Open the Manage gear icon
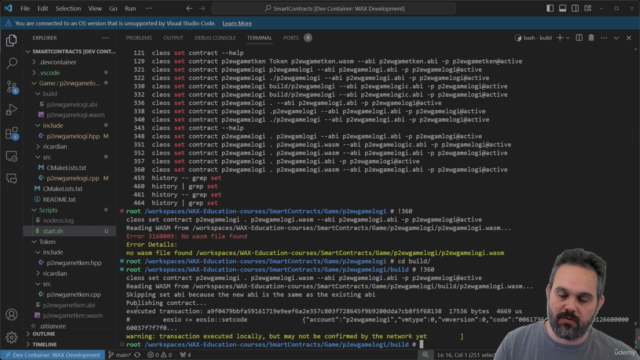 (11, 337)
